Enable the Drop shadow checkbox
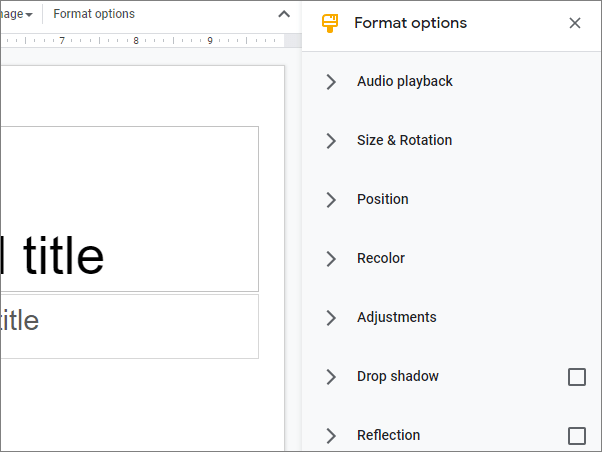 [577, 377]
